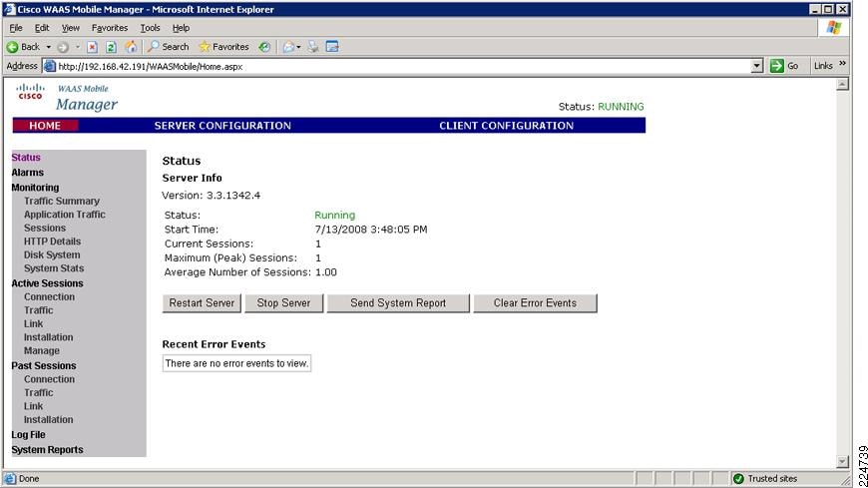Click the Cisco logo
Screen dimensions: 868x488
coord(30,92)
